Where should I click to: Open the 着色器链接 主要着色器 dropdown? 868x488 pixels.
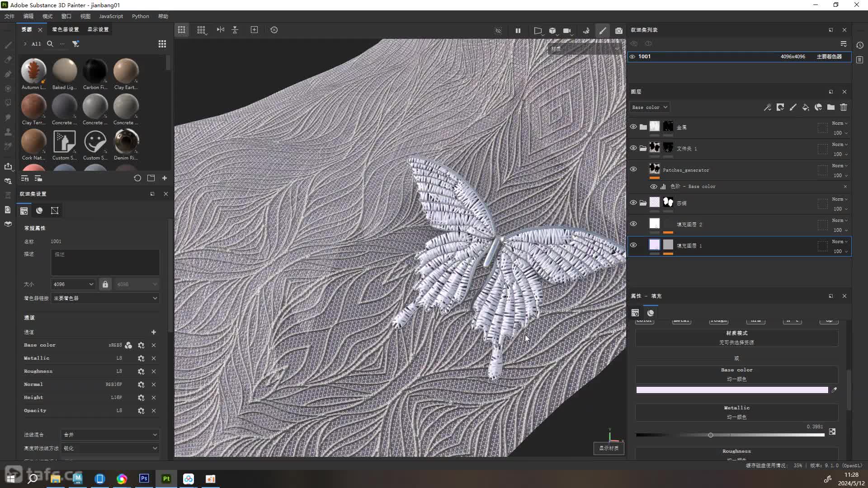(105, 298)
